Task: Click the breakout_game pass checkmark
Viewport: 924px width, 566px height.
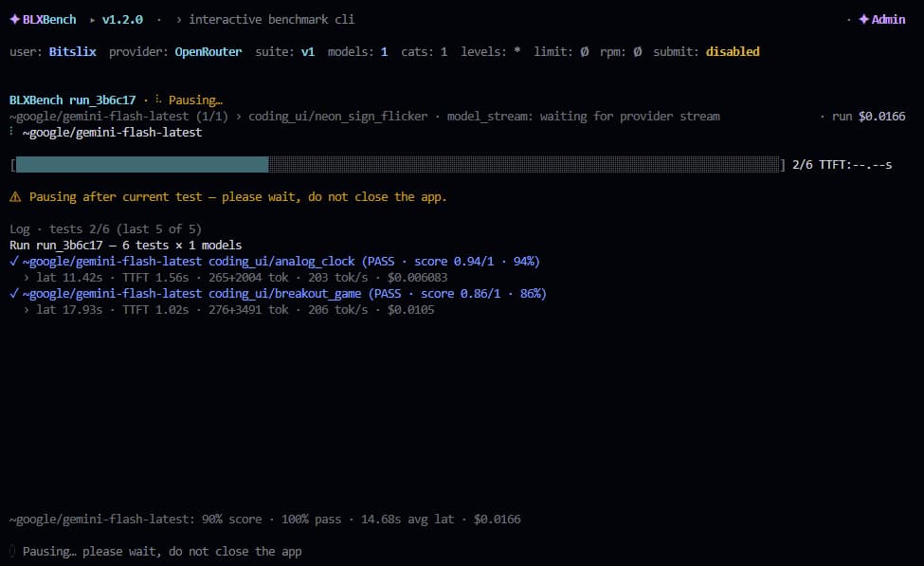Action: tap(14, 294)
